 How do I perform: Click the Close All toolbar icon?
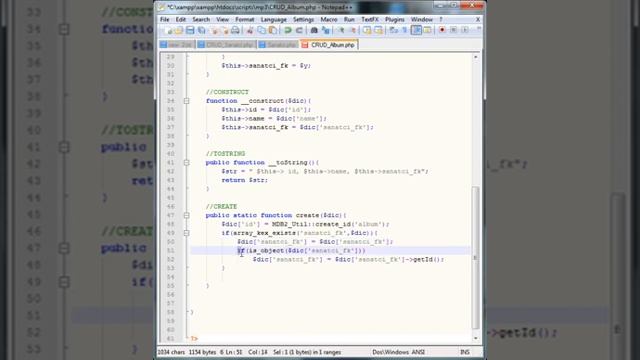click(x=224, y=30)
